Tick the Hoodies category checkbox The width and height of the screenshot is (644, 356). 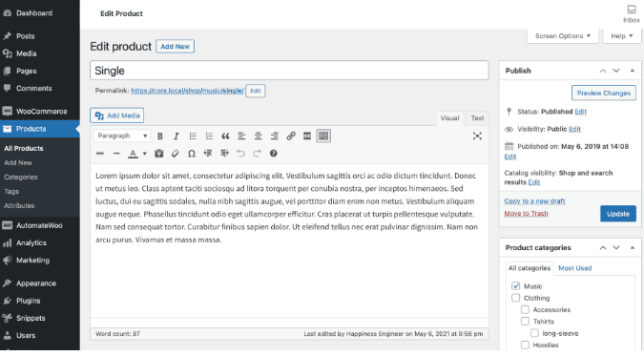click(x=525, y=345)
